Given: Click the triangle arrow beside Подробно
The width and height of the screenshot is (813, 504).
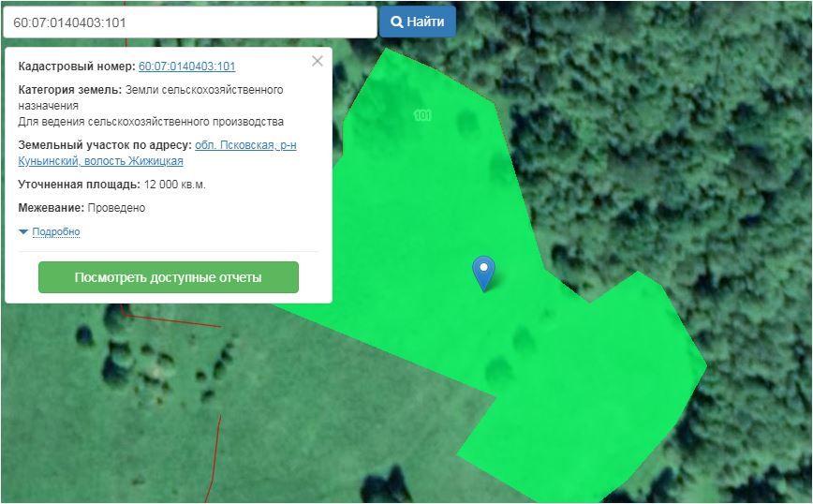Looking at the screenshot, I should 23,231.
